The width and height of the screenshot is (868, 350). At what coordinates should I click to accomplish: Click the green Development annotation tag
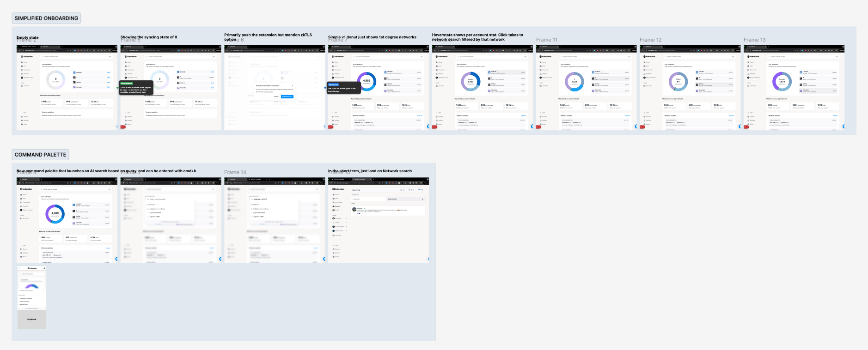coord(127,84)
